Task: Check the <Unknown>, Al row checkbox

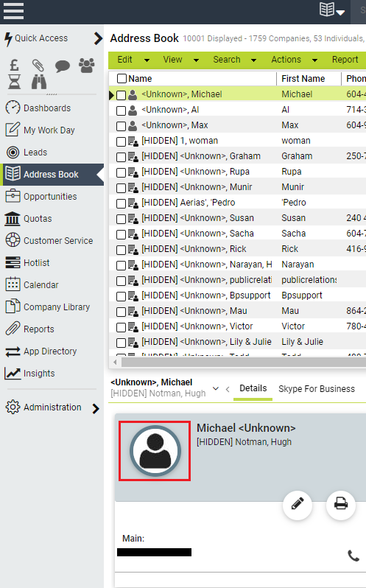Action: (121, 111)
